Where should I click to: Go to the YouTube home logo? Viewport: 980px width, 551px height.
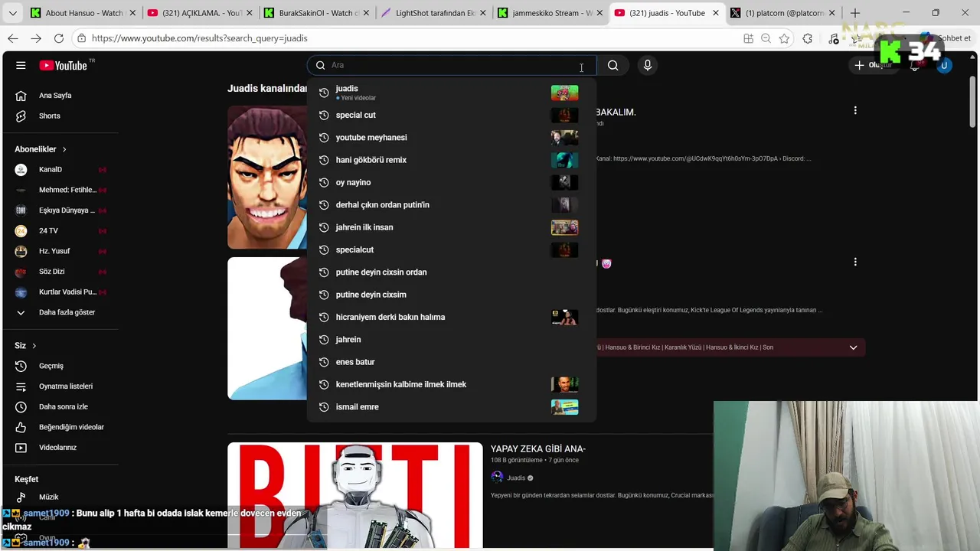[x=64, y=65]
